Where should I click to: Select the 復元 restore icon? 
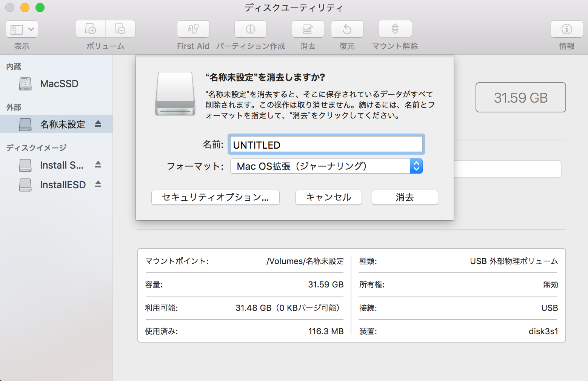pyautogui.click(x=347, y=29)
